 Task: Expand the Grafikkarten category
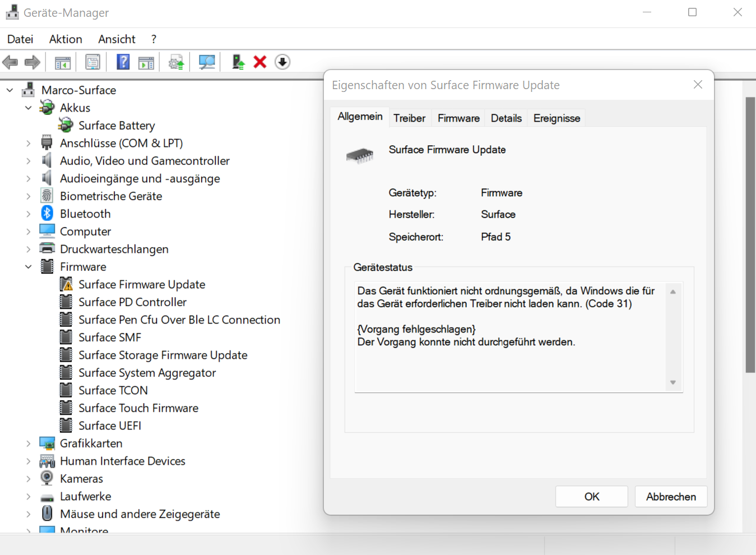[x=29, y=443]
